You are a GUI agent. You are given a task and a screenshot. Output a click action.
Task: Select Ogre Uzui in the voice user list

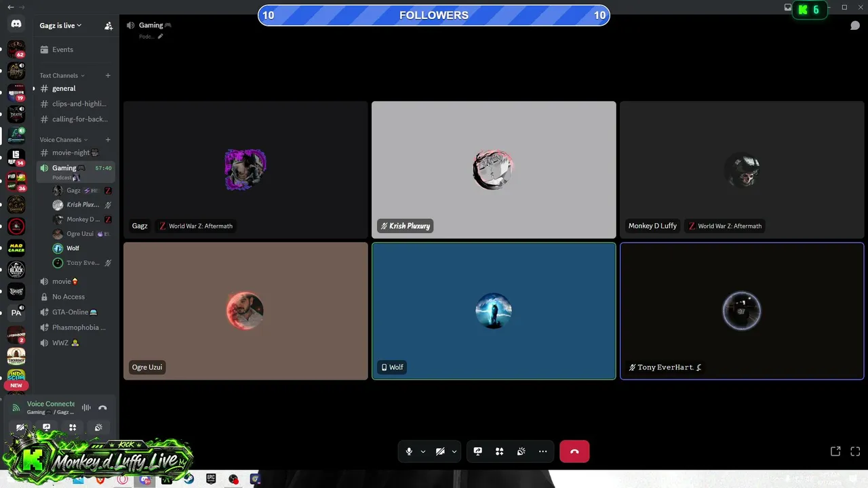tap(82, 234)
